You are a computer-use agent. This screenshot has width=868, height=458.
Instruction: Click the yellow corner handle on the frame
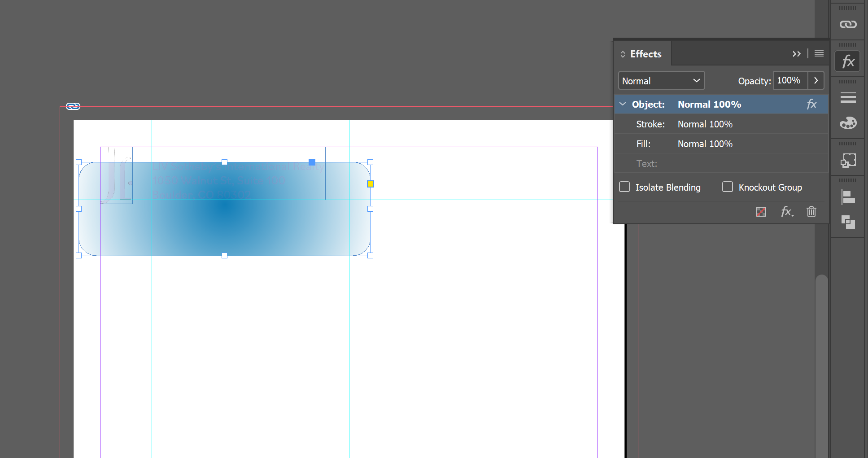[x=371, y=183]
